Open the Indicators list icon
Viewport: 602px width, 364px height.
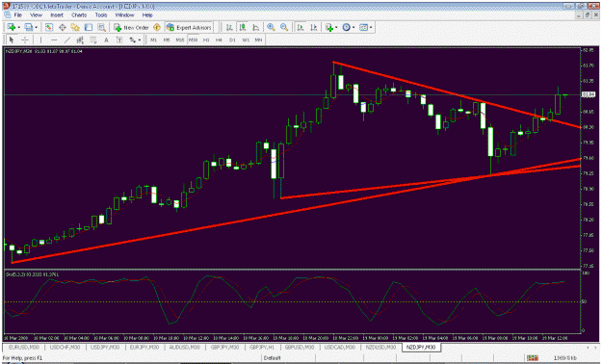pos(329,27)
